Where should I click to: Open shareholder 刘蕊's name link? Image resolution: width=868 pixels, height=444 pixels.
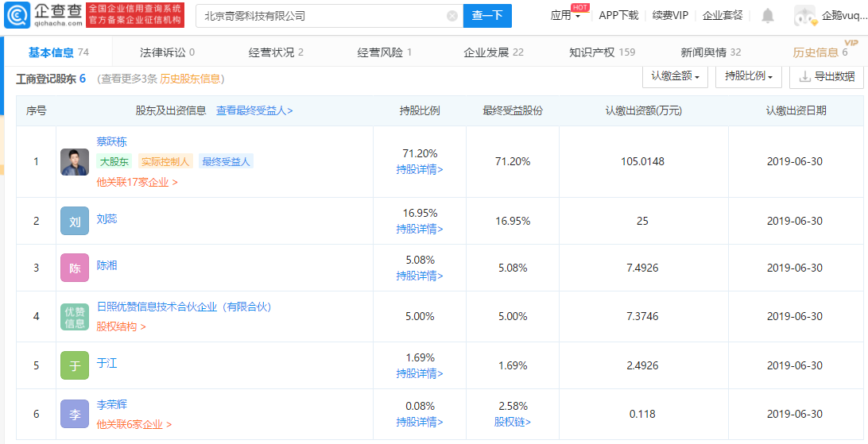[107, 219]
